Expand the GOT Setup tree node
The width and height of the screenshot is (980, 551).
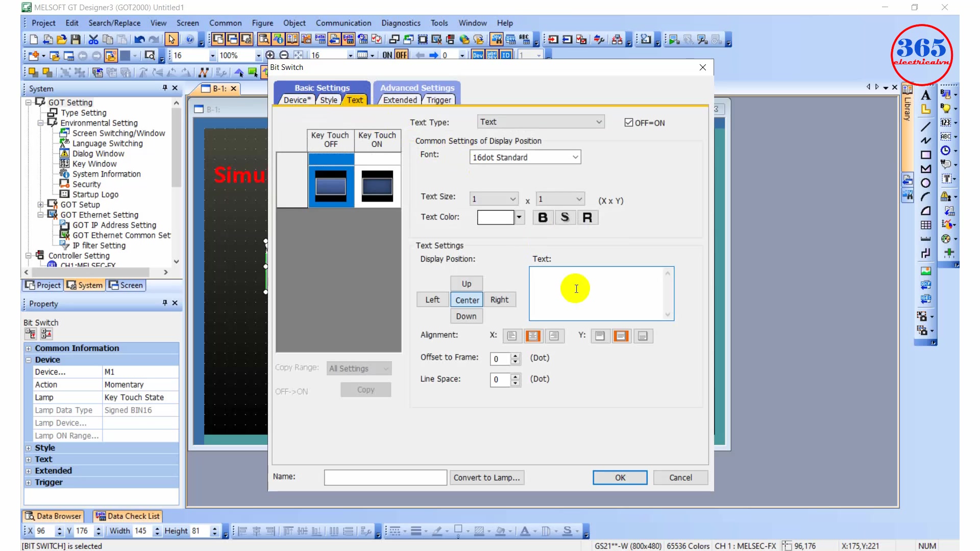40,205
